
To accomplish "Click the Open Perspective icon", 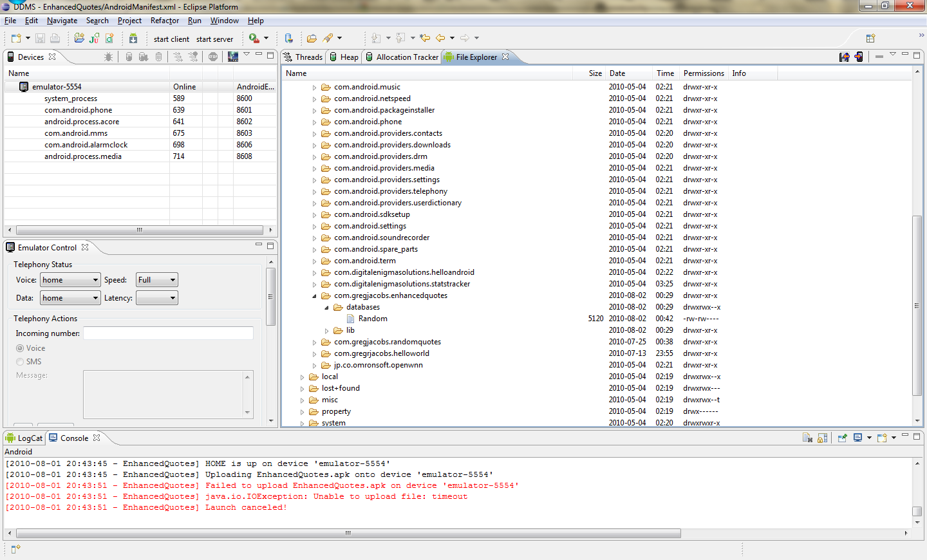I will coord(870,39).
